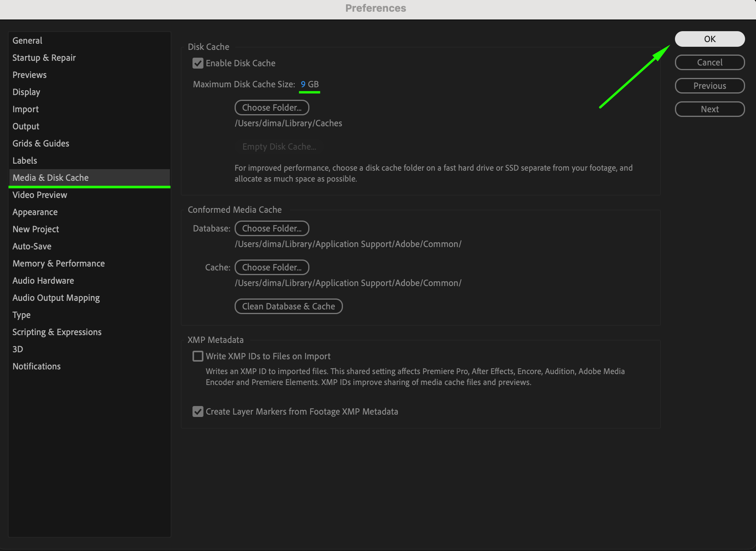The image size is (756, 551).
Task: Select Scripting & Expressions category
Action: pos(57,332)
